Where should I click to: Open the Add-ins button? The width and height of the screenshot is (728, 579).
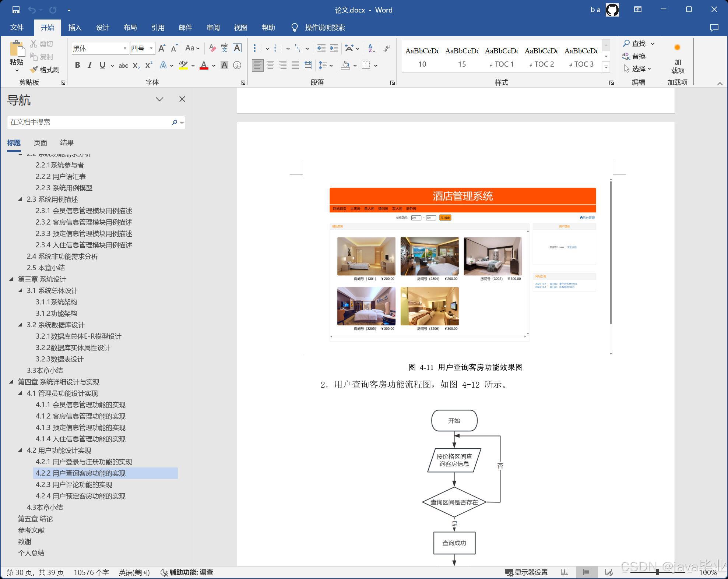click(x=678, y=58)
